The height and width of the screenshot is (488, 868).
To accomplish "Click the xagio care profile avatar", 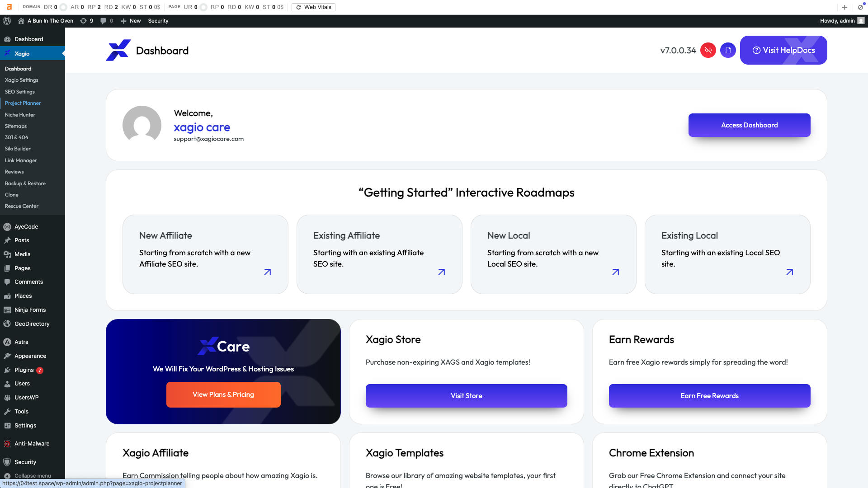I will coord(142,125).
